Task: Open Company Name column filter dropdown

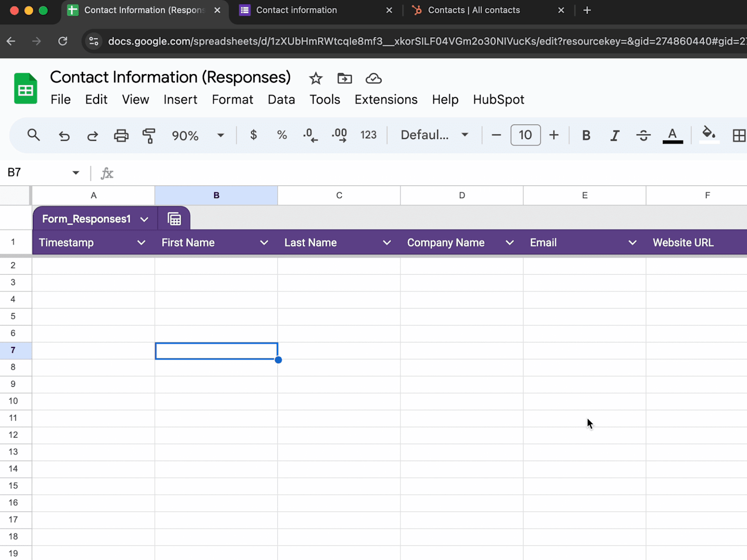Action: coord(510,242)
